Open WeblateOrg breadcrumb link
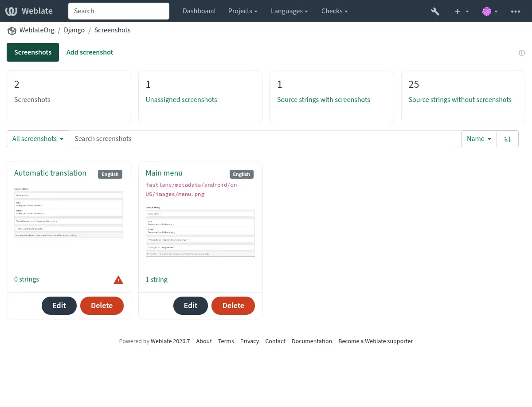Image resolution: width=532 pixels, height=407 pixels. [37, 30]
